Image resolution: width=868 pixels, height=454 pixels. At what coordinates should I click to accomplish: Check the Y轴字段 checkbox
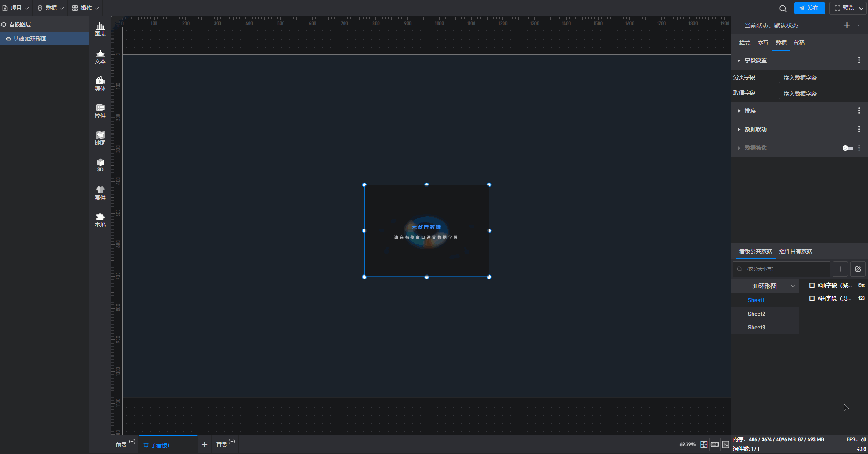(812, 299)
